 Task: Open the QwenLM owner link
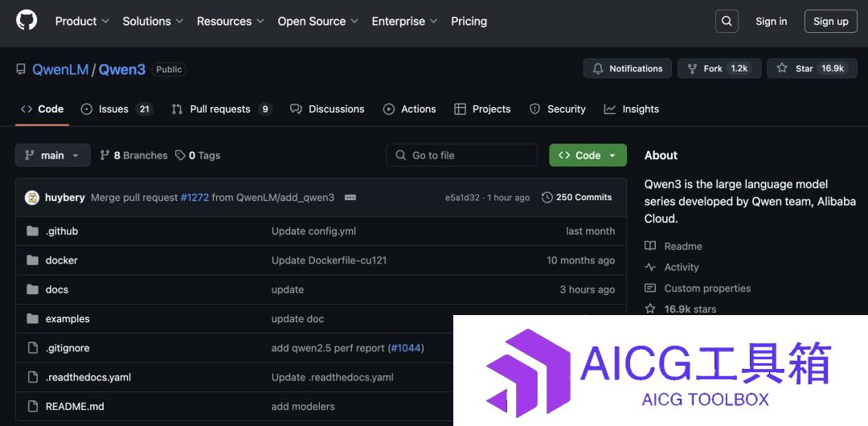coord(60,69)
